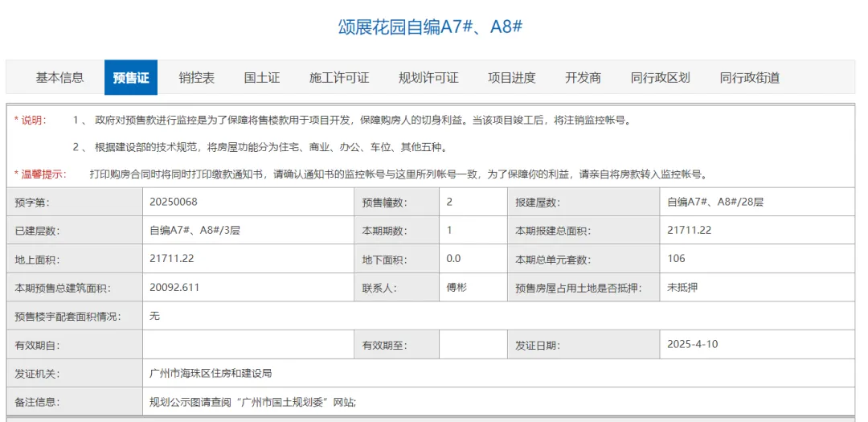Click the 自编A7#、A8#/28层 value
Image resolution: width=868 pixels, height=422 pixels.
[715, 202]
